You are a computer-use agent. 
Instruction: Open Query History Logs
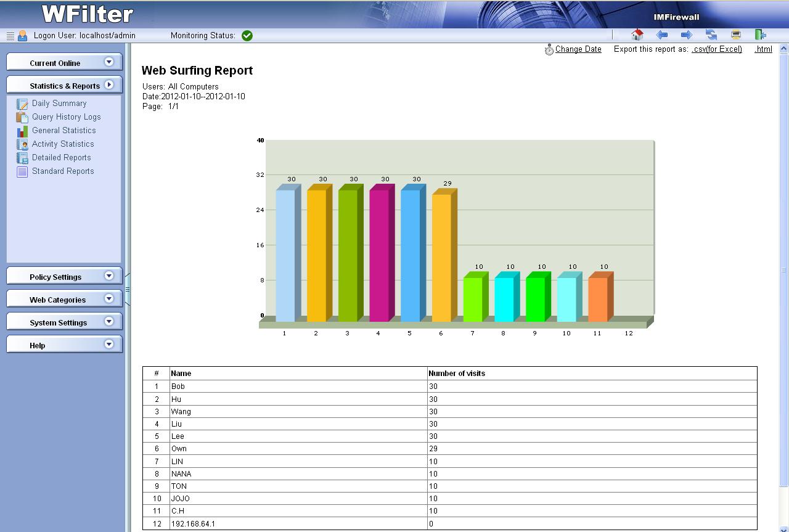pyautogui.click(x=66, y=117)
